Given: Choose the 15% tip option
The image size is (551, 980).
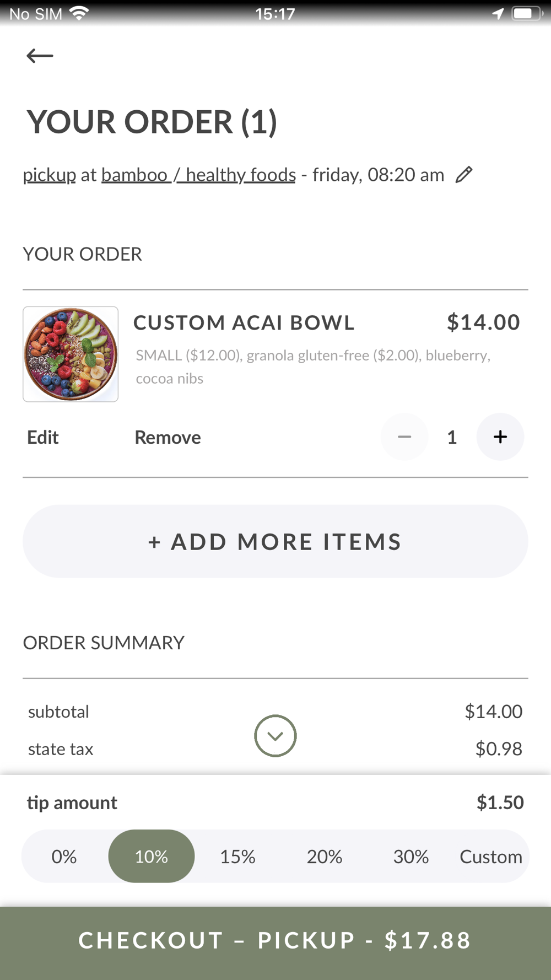Looking at the screenshot, I should pos(237,857).
